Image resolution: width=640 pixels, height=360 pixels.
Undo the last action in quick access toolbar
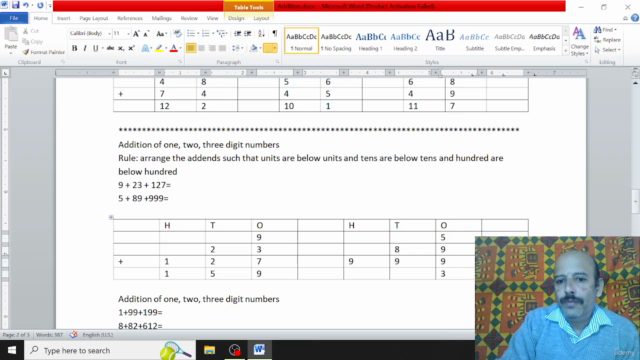click(x=26, y=5)
